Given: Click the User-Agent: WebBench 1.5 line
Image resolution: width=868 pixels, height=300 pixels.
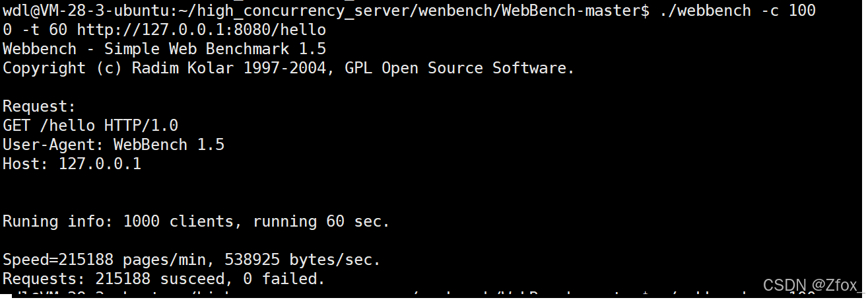Looking at the screenshot, I should pyautogui.click(x=114, y=145).
